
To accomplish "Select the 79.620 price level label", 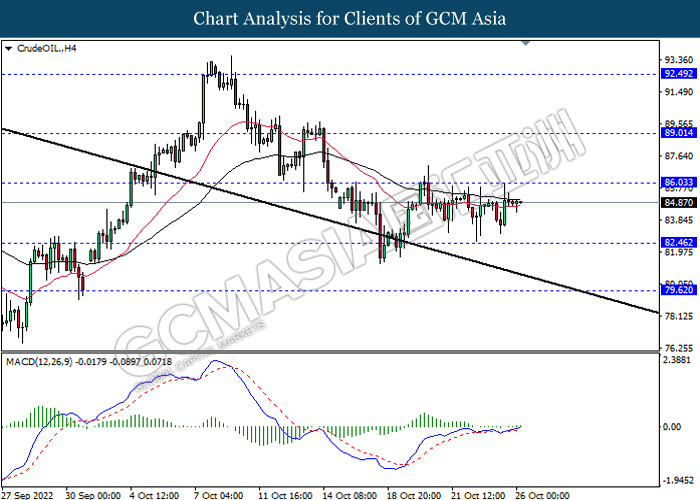I will [679, 290].
